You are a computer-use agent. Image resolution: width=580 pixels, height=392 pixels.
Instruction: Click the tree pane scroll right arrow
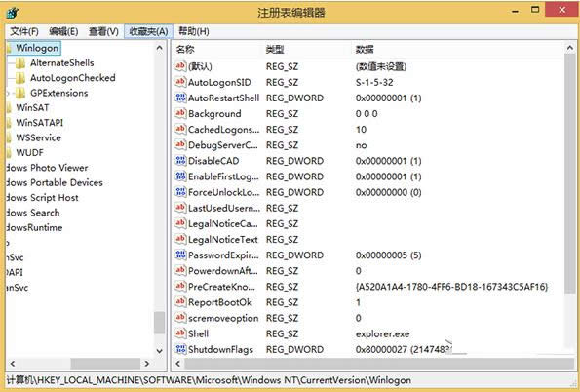pos(147,364)
